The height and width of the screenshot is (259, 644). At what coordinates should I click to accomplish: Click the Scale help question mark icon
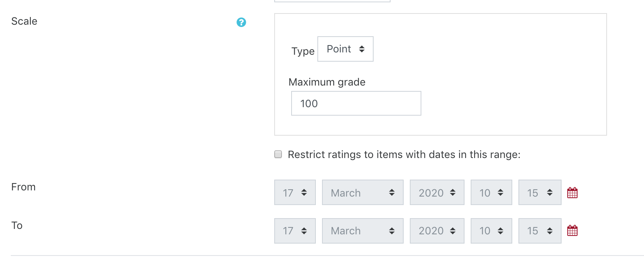(x=241, y=22)
